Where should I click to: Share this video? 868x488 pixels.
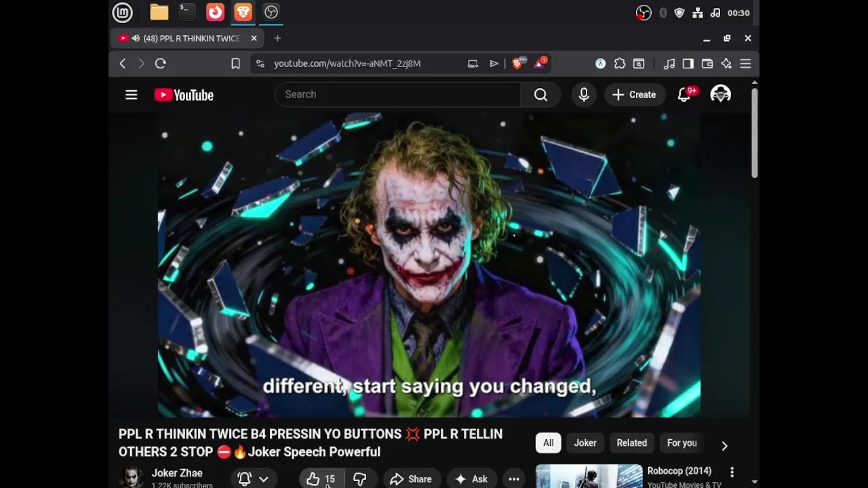412,479
